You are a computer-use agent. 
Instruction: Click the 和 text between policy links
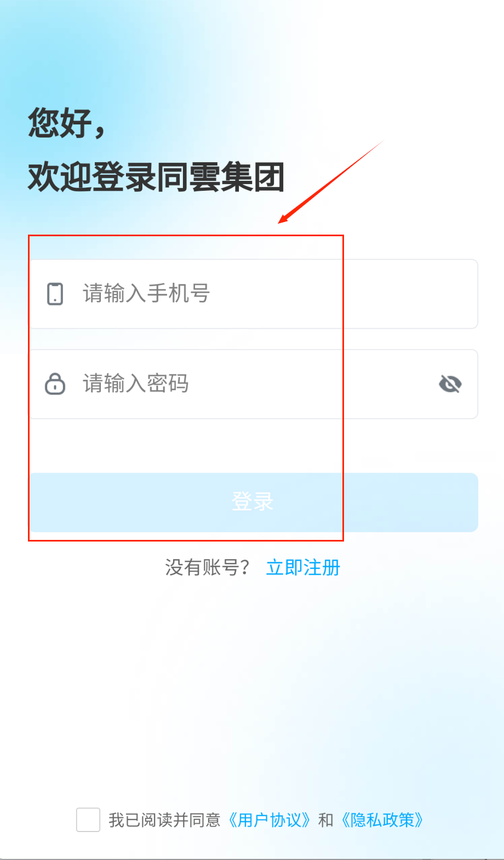[326, 820]
